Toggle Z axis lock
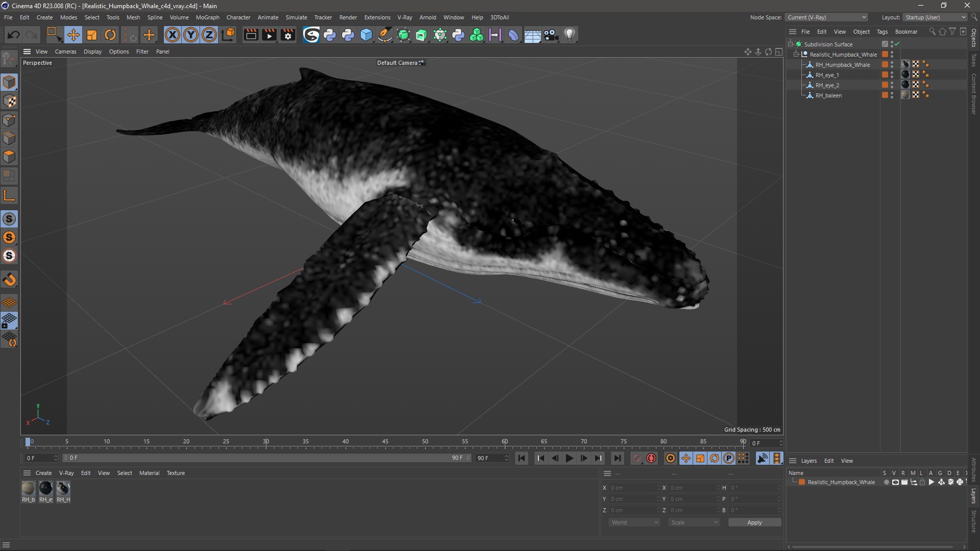980x551 pixels. [209, 35]
